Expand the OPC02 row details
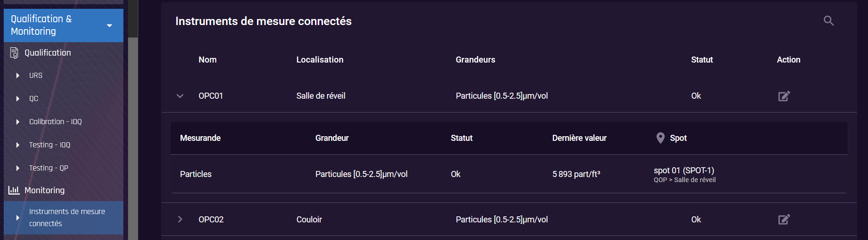Image resolution: width=868 pixels, height=240 pixels. 180,219
